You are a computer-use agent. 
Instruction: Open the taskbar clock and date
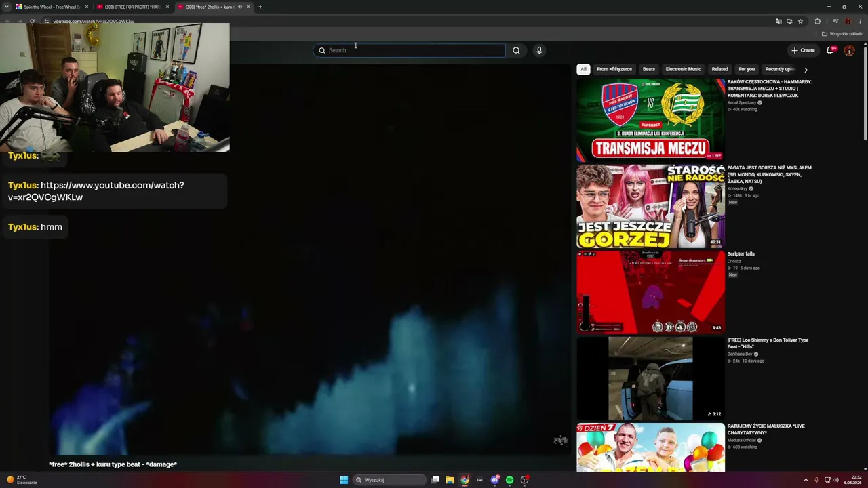pos(853,480)
